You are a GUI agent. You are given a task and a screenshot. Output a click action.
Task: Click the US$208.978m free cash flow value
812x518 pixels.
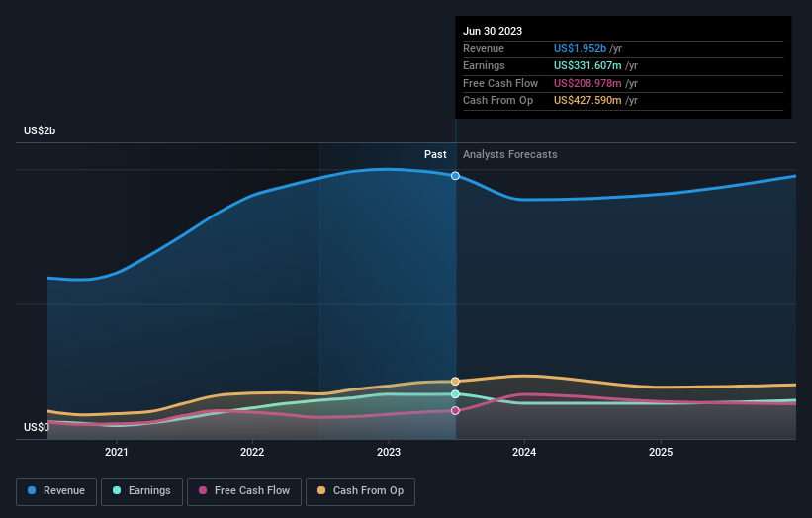point(587,83)
